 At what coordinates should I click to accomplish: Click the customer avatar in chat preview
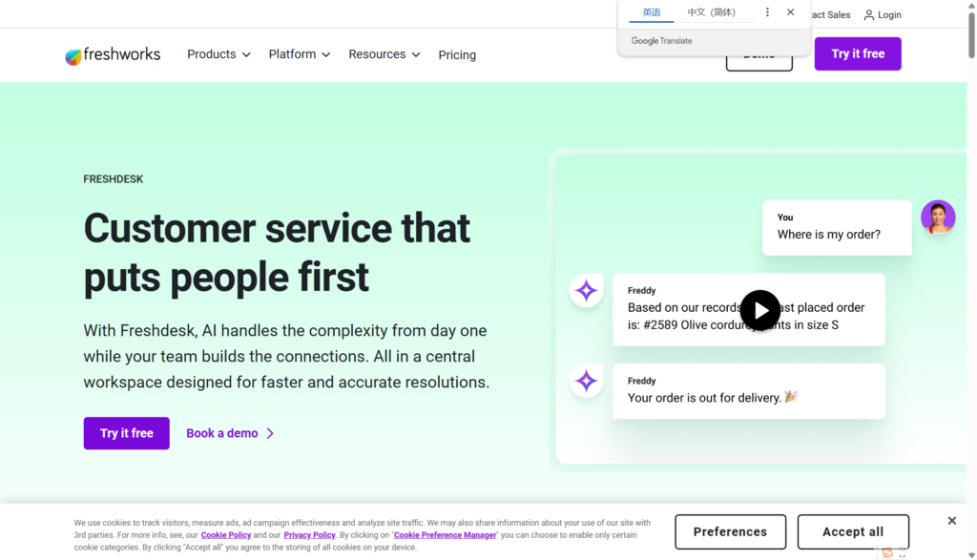938,218
